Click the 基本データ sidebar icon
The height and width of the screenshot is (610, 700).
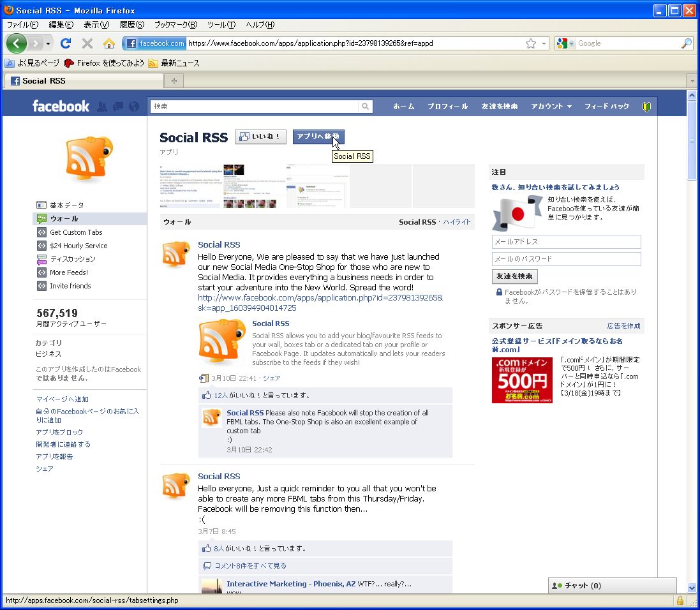click(x=41, y=205)
